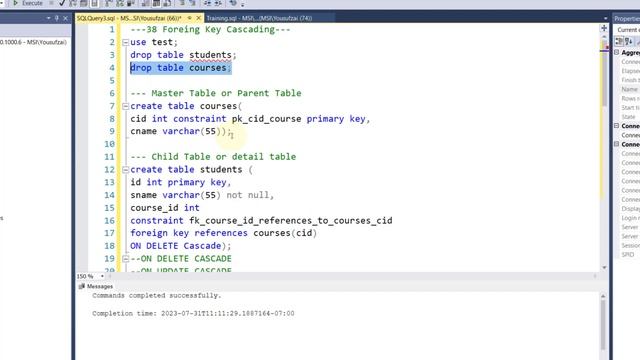
Task: Click Display Estimated Execution Plan icon
Action: [x=73, y=3]
